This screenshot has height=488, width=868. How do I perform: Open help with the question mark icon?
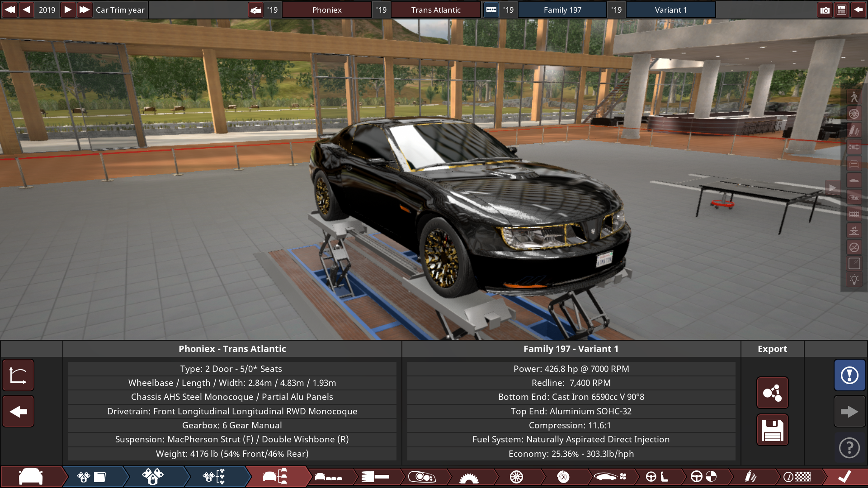click(849, 448)
